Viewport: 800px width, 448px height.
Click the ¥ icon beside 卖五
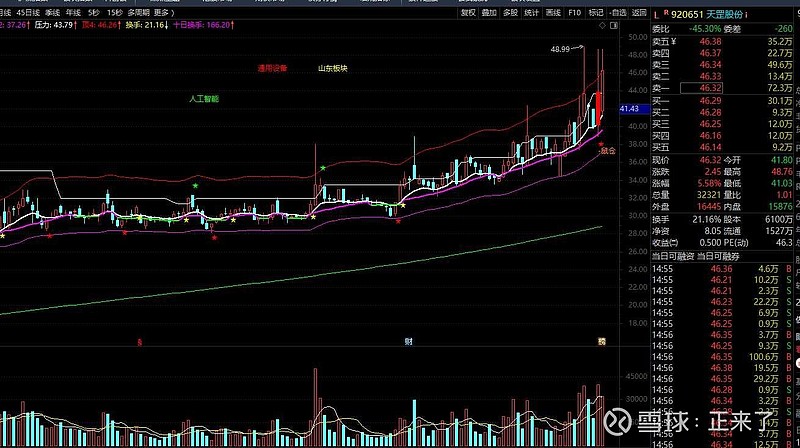(673, 41)
